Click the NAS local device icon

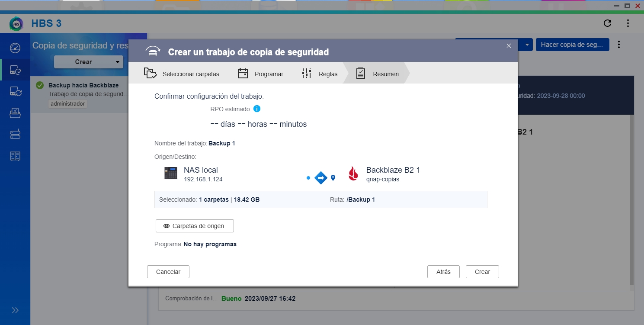click(x=171, y=173)
